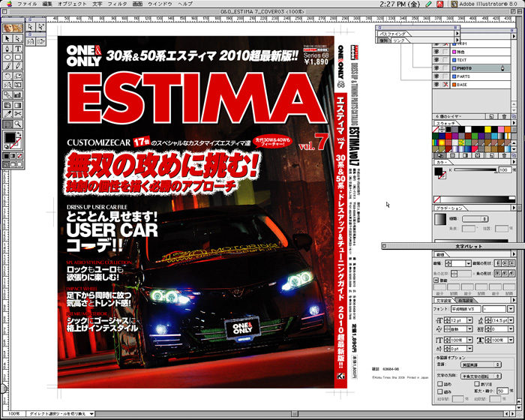Viewport: 525px width, 420px height.
Task: Select the Free Transform tool
Action: point(18,85)
